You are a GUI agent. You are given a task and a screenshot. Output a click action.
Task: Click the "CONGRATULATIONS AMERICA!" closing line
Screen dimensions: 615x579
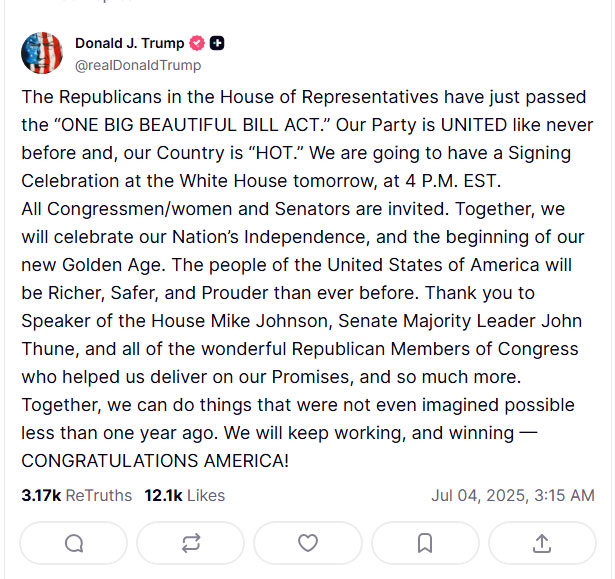(155, 462)
